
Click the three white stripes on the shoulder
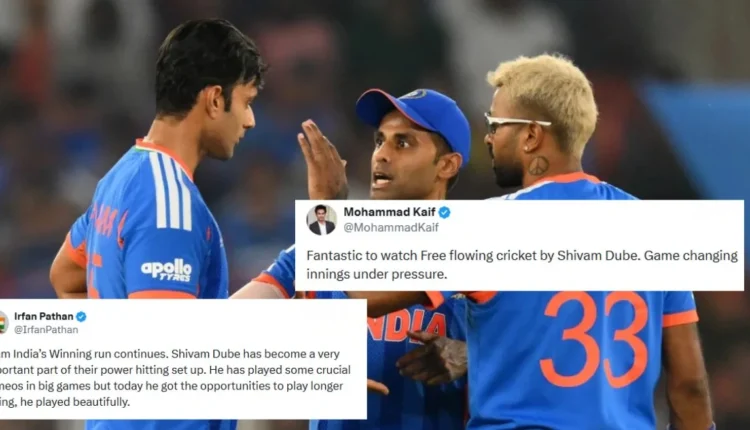(x=171, y=191)
